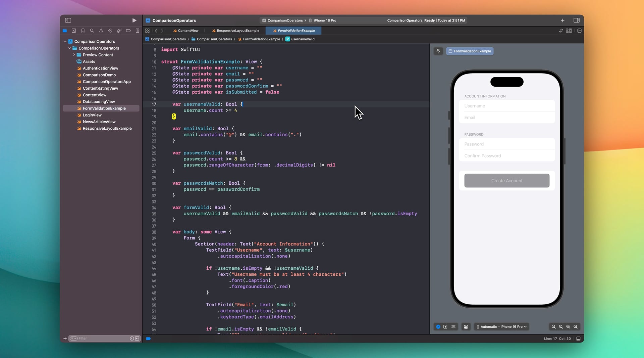Open ContentRatingView file

click(x=101, y=89)
